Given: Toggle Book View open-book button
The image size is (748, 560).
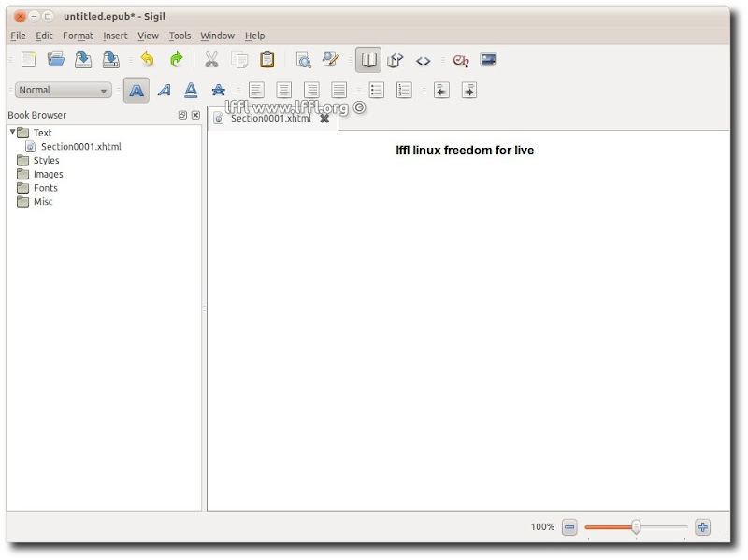Looking at the screenshot, I should [368, 60].
